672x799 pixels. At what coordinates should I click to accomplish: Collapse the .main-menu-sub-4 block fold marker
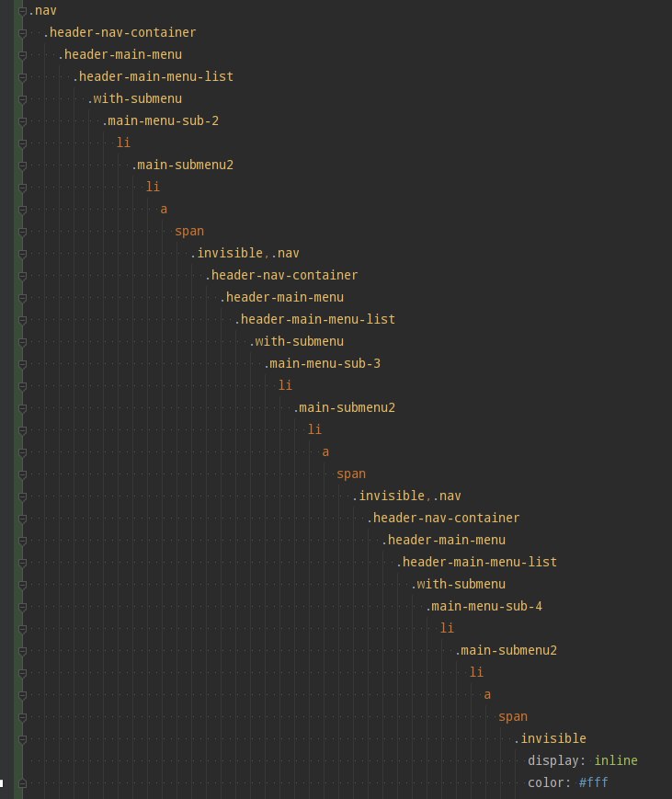click(x=22, y=607)
